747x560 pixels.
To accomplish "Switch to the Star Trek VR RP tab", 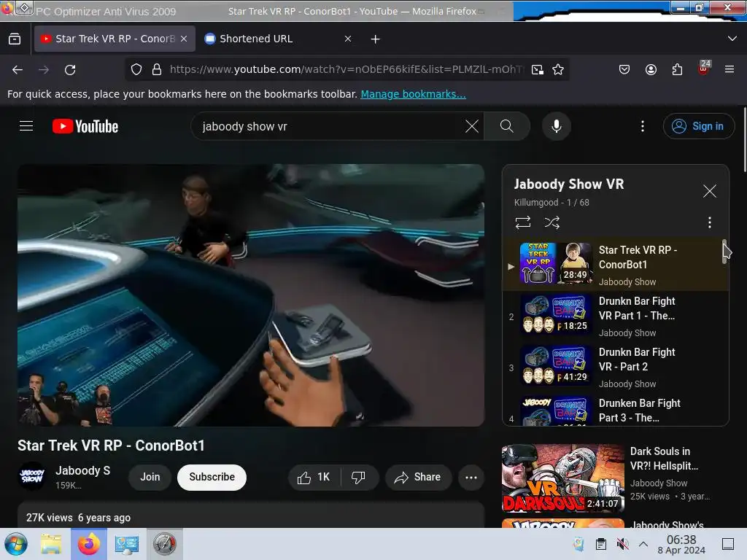I will pos(115,39).
